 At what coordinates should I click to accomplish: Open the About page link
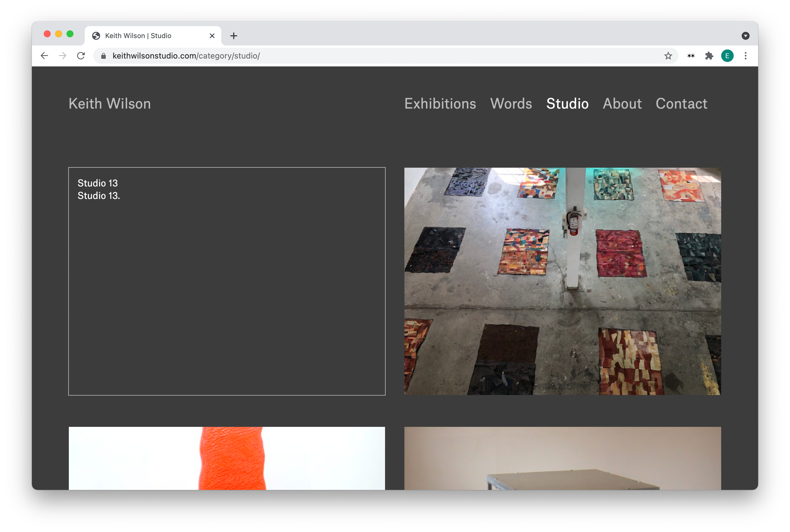tap(622, 103)
